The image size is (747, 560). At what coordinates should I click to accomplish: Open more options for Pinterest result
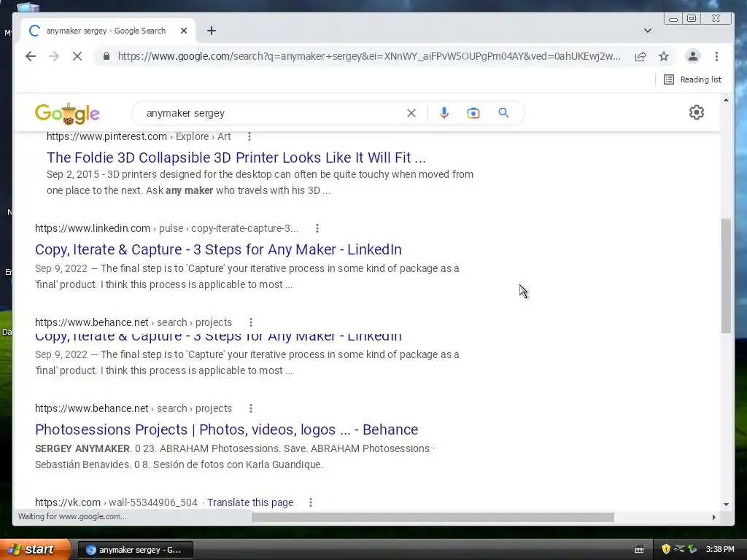pos(249,136)
